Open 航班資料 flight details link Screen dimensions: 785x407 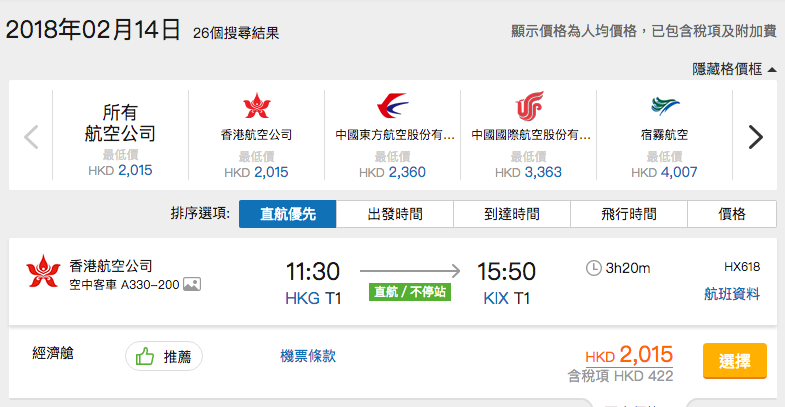pos(732,294)
